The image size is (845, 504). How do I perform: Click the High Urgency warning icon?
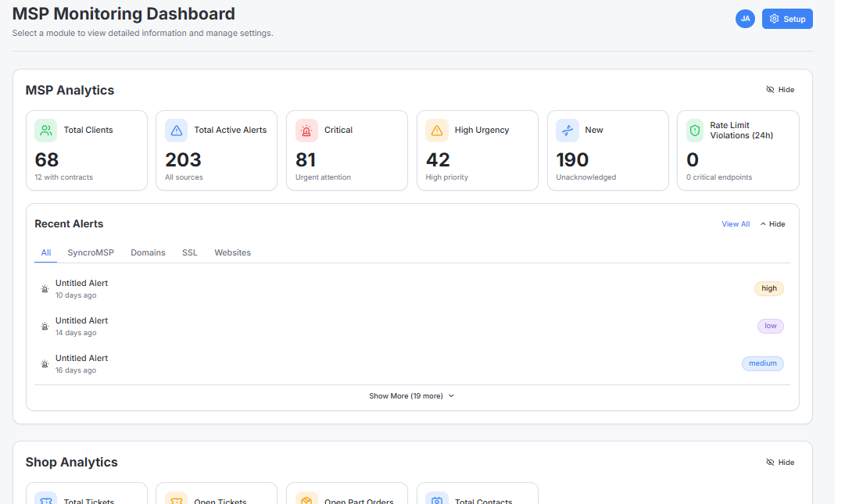click(x=436, y=129)
